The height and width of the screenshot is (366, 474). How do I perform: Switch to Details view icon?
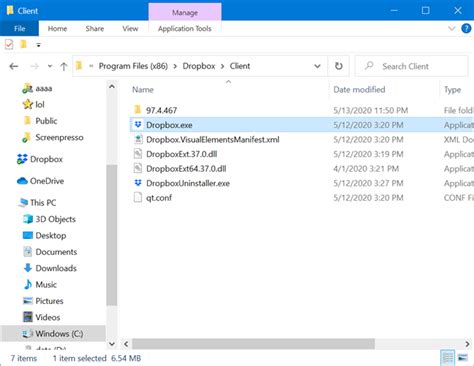pyautogui.click(x=448, y=358)
